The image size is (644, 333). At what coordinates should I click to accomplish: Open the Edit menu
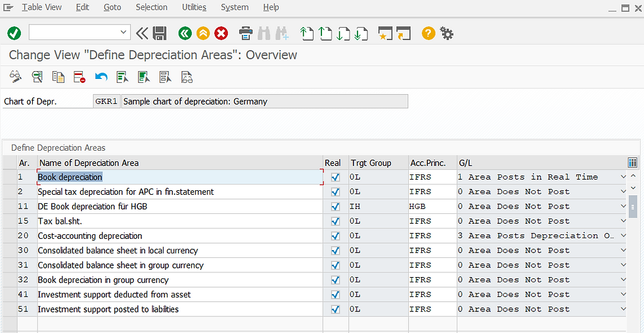pos(83,7)
